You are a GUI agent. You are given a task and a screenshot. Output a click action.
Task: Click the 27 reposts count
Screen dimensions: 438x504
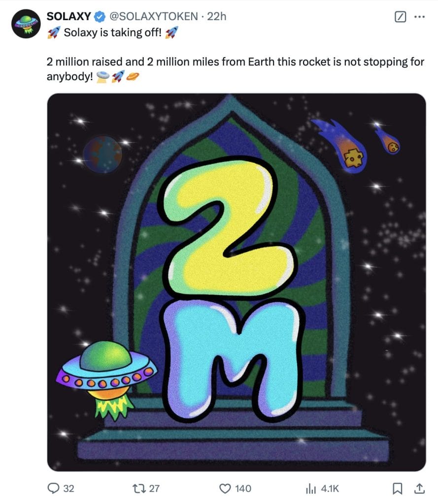click(x=154, y=488)
